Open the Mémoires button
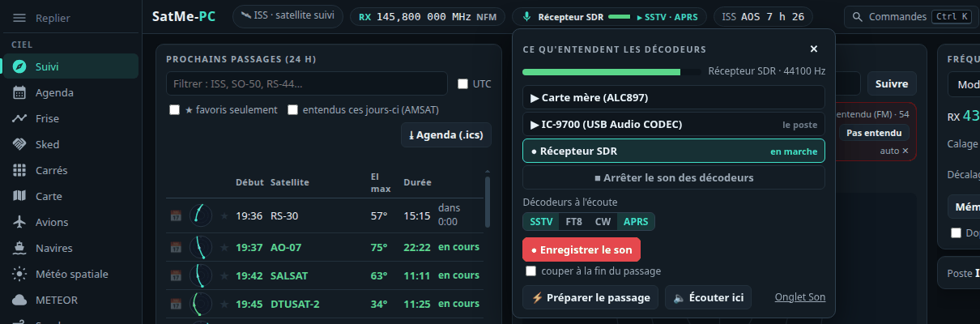980x324 pixels. pos(964,207)
